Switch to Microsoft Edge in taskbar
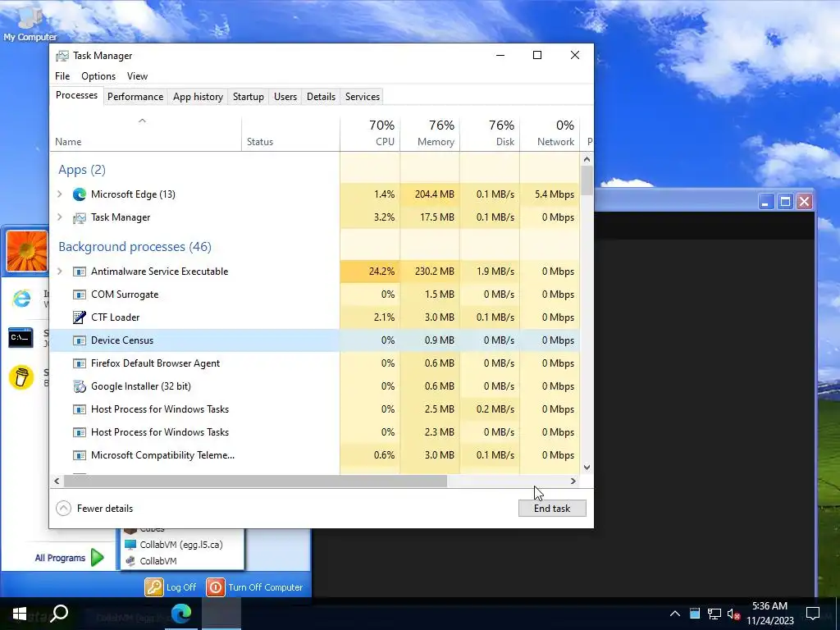This screenshot has width=840, height=630. click(x=181, y=614)
